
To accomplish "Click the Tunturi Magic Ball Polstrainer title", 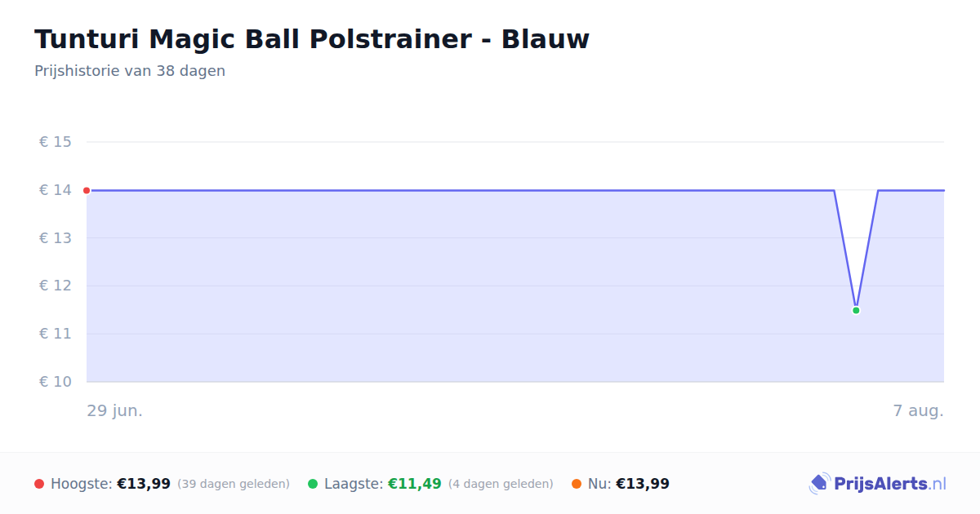I will (312, 39).
